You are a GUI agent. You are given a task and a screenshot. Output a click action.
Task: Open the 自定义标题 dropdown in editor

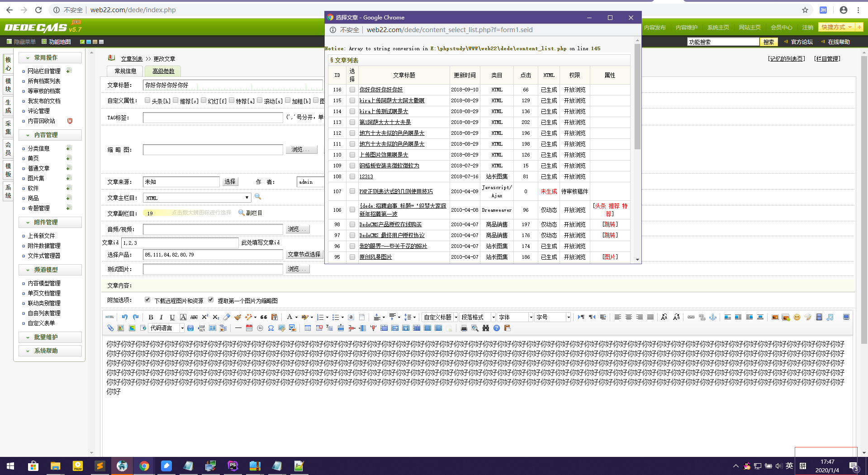tap(440, 317)
